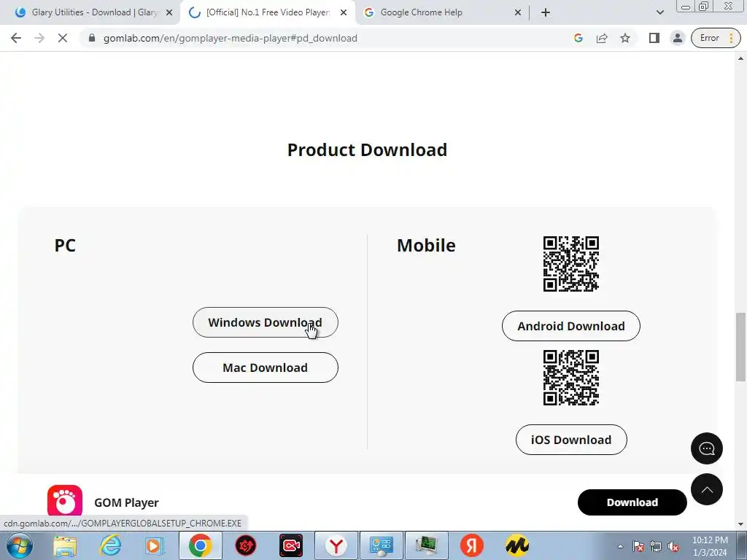Image resolution: width=747 pixels, height=560 pixels.
Task: Click Android Download button
Action: (570, 326)
